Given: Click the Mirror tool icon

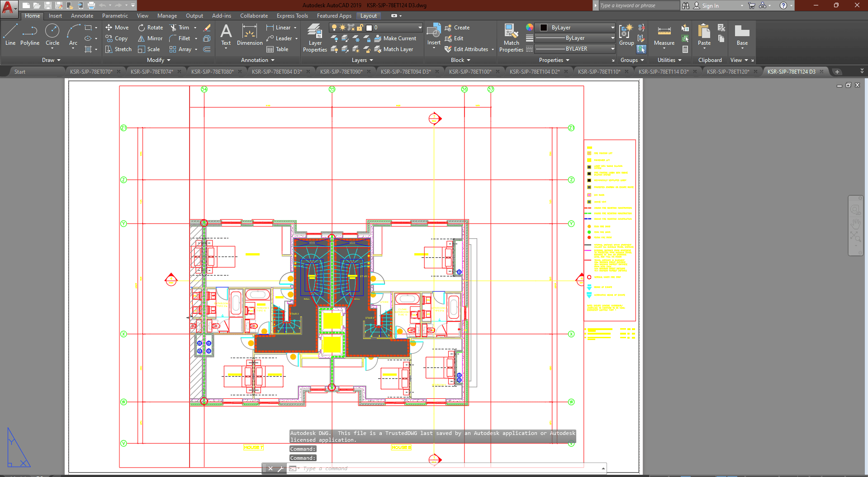Looking at the screenshot, I should [142, 38].
